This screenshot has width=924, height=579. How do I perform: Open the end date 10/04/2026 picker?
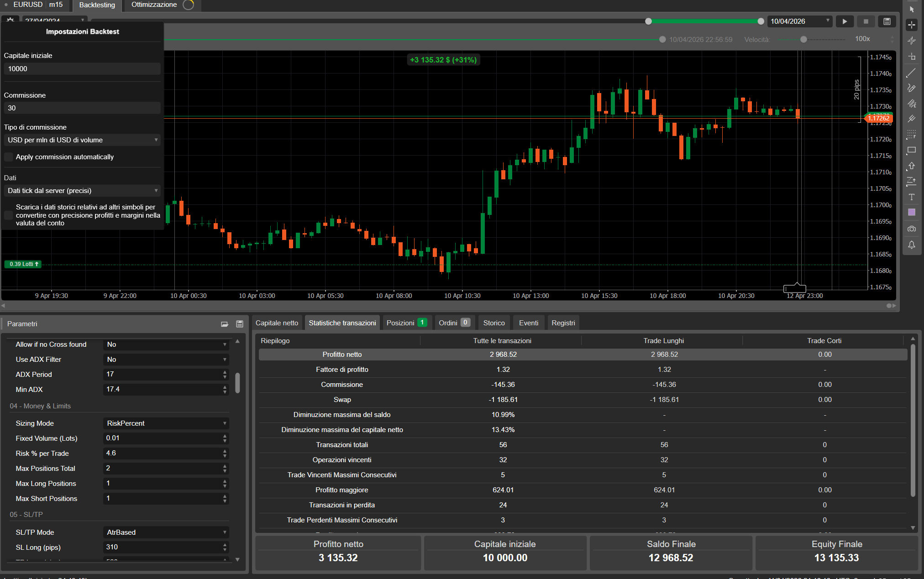pos(799,21)
